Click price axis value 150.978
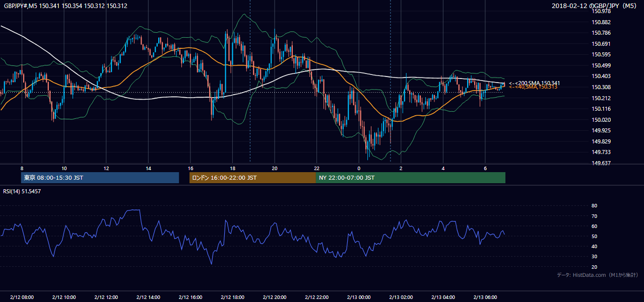 [x=601, y=12]
